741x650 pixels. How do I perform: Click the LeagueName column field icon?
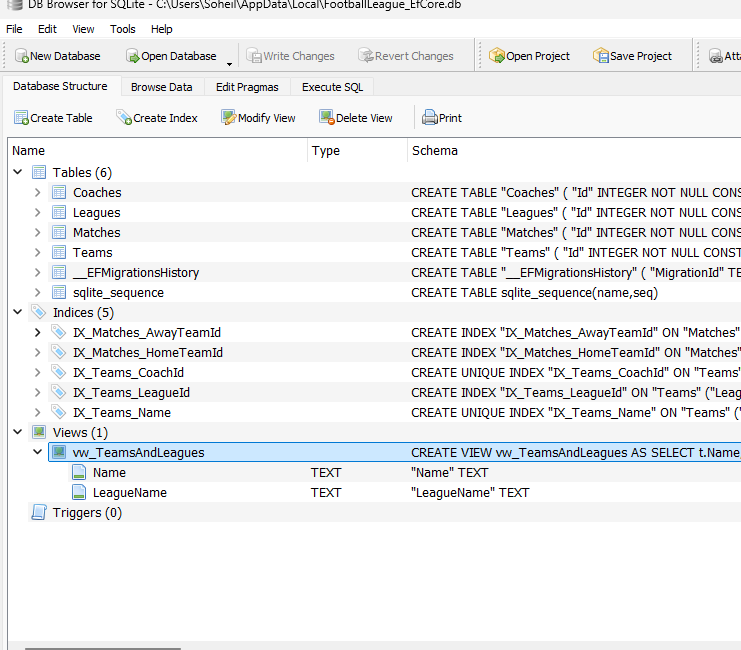tap(79, 492)
